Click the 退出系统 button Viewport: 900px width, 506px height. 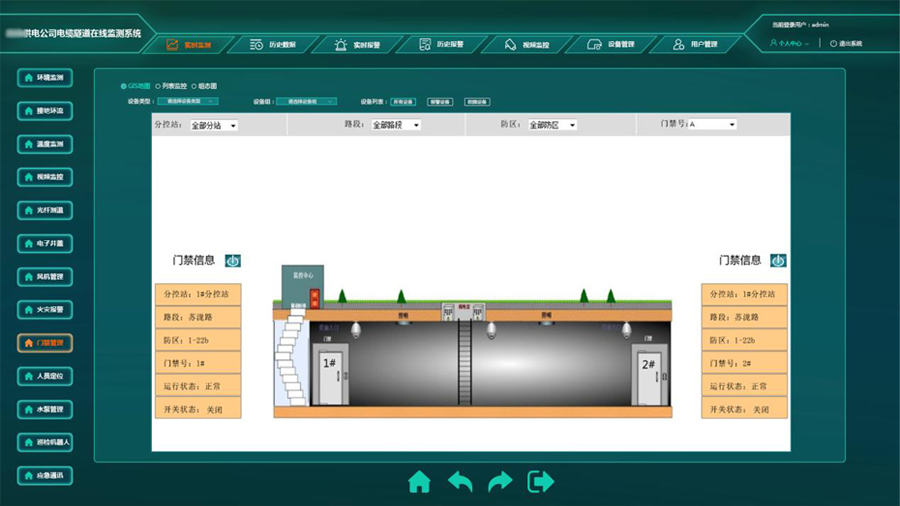pyautogui.click(x=845, y=44)
